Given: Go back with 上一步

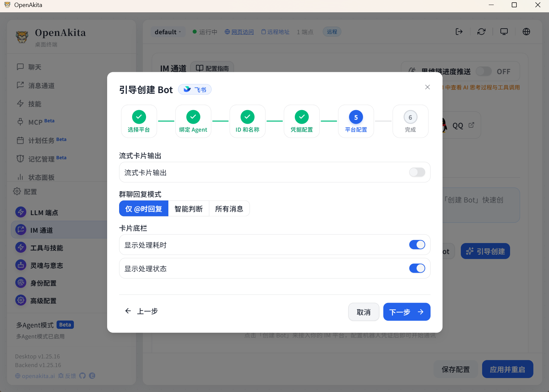Looking at the screenshot, I should point(141,311).
